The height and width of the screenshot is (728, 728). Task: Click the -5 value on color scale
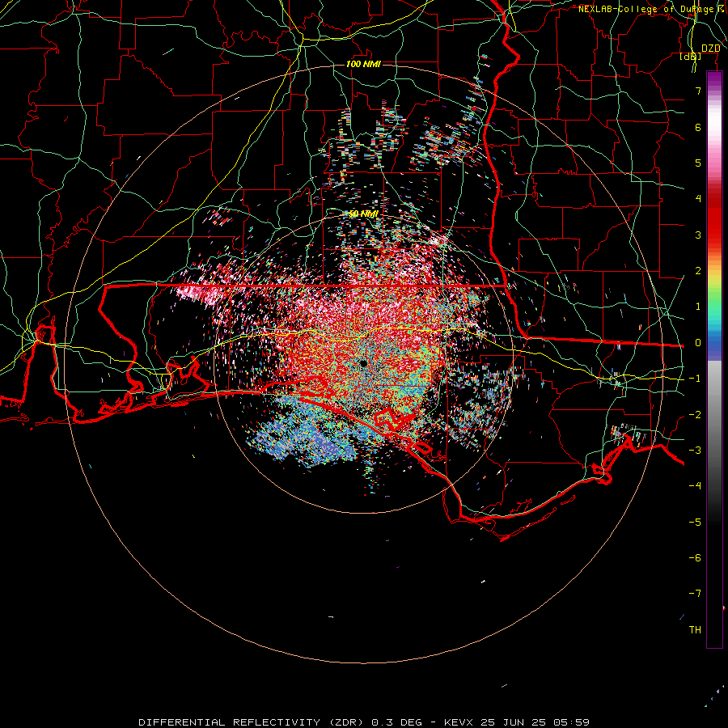(x=695, y=523)
